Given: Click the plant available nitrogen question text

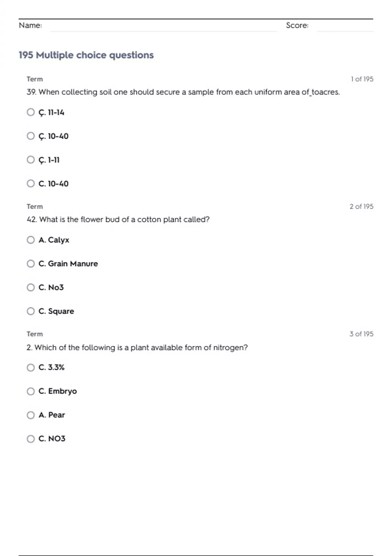Looking at the screenshot, I should click(x=137, y=347).
